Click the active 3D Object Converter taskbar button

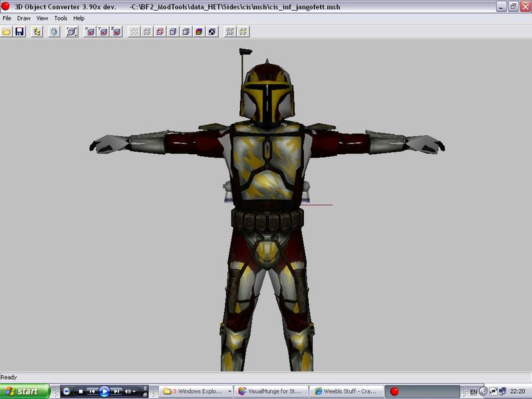click(x=422, y=392)
